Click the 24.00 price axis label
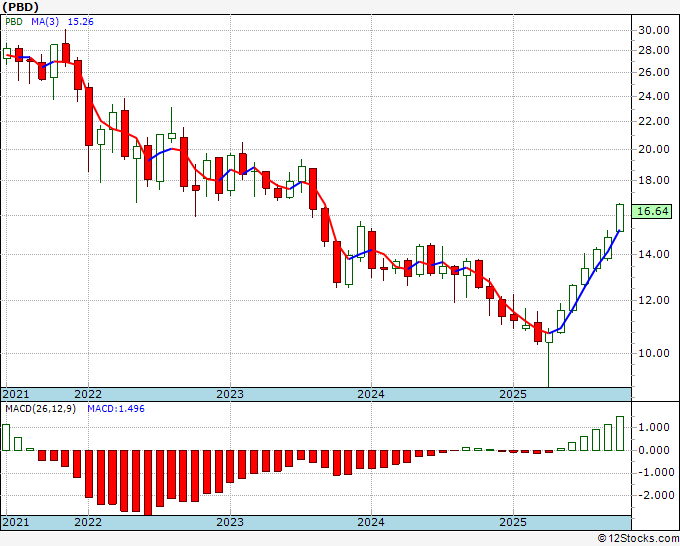The width and height of the screenshot is (680, 546). click(654, 96)
